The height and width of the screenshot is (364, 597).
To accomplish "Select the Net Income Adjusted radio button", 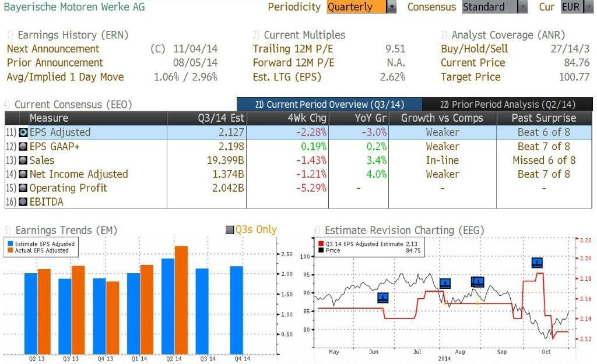I will point(23,174).
